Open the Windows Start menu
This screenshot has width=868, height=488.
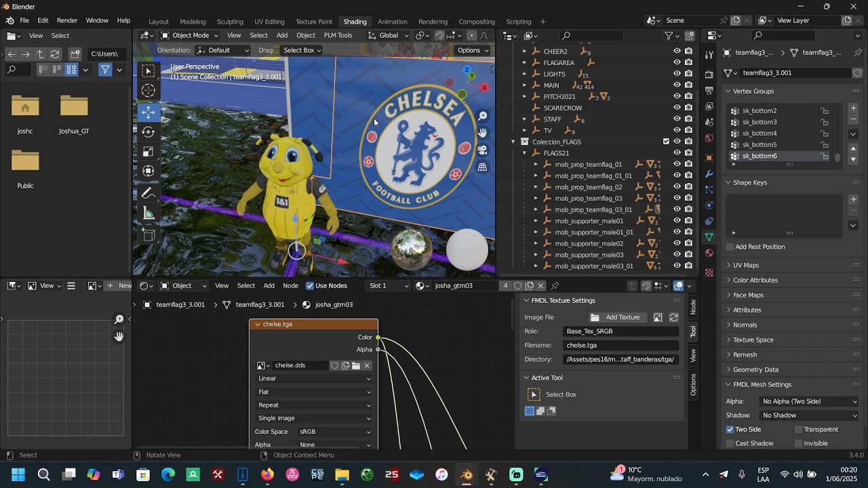tap(18, 474)
